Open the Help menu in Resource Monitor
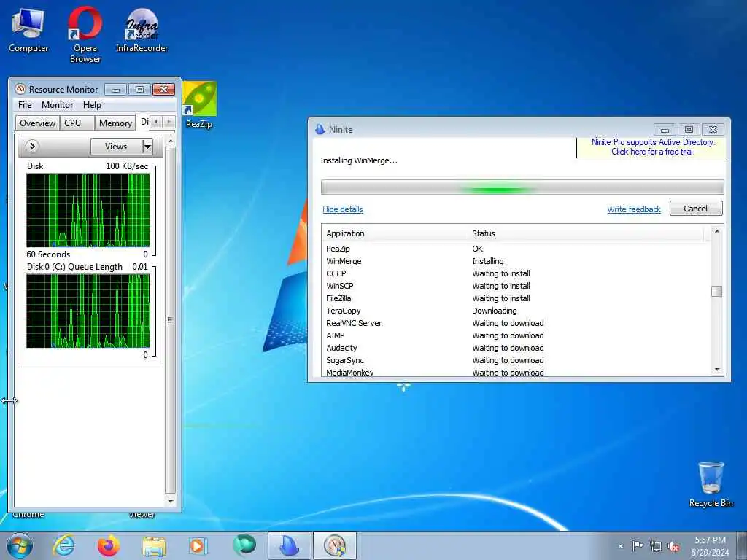This screenshot has width=747, height=560. (x=92, y=105)
